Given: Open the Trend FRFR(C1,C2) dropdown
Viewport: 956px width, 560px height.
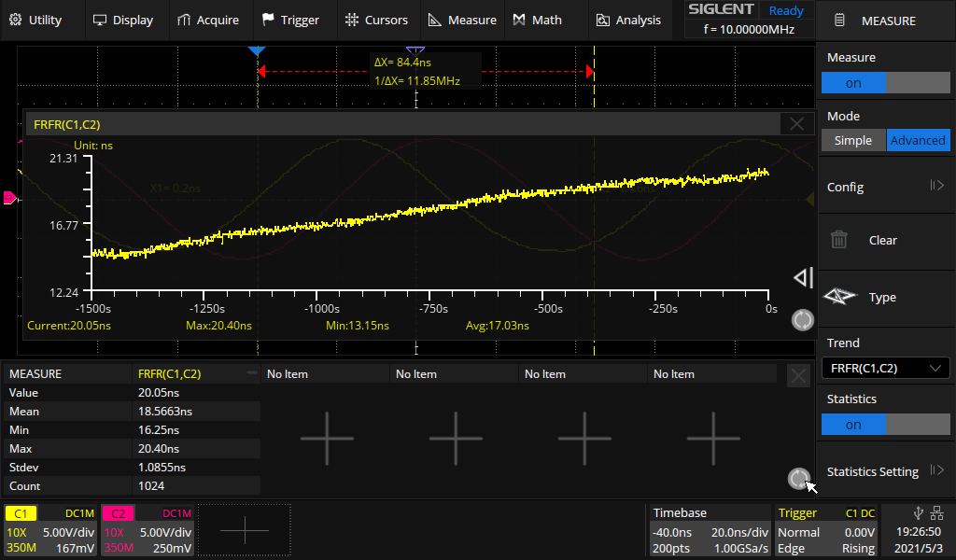Looking at the screenshot, I should (885, 368).
